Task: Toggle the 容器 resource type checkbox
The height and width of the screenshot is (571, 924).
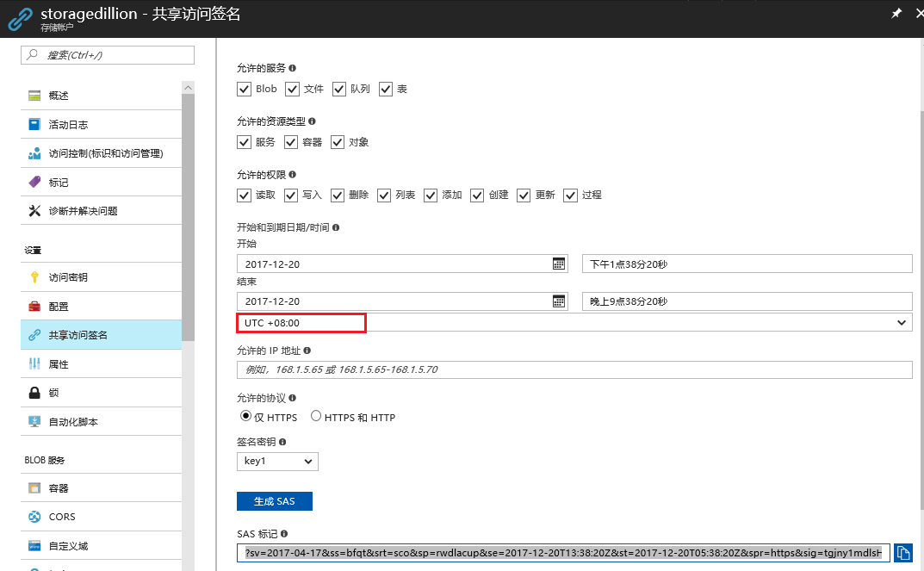Action: (290, 142)
